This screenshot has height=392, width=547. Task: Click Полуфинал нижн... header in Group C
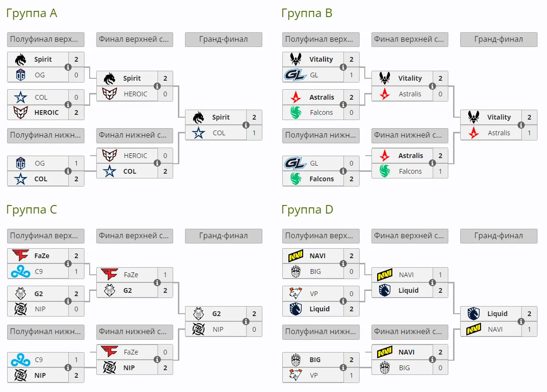pyautogui.click(x=46, y=332)
